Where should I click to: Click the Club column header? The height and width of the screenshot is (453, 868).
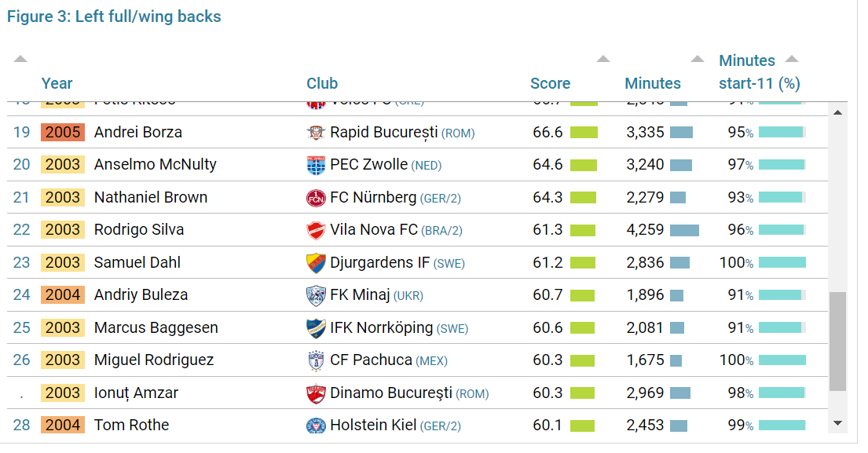(x=322, y=83)
